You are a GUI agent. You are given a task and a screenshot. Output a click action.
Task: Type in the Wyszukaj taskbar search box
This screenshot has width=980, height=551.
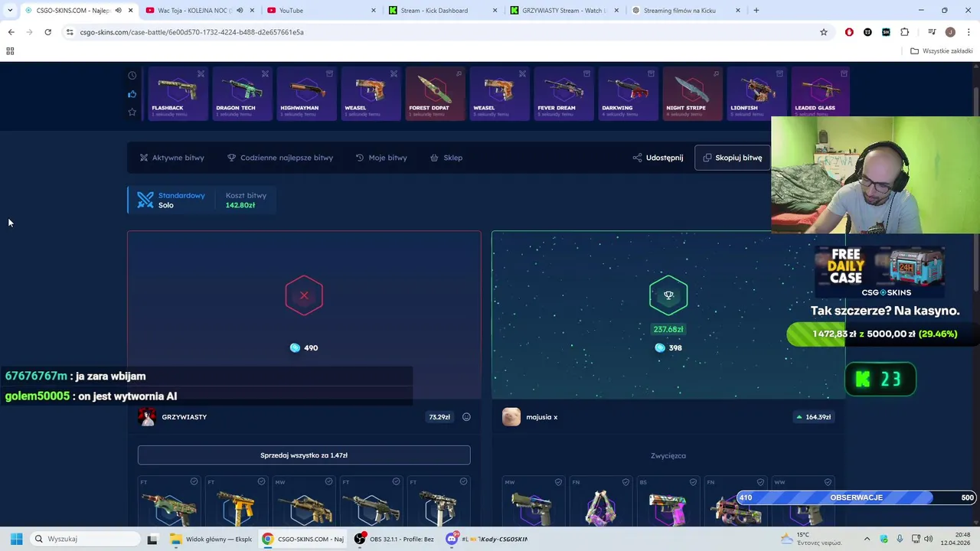click(x=84, y=539)
